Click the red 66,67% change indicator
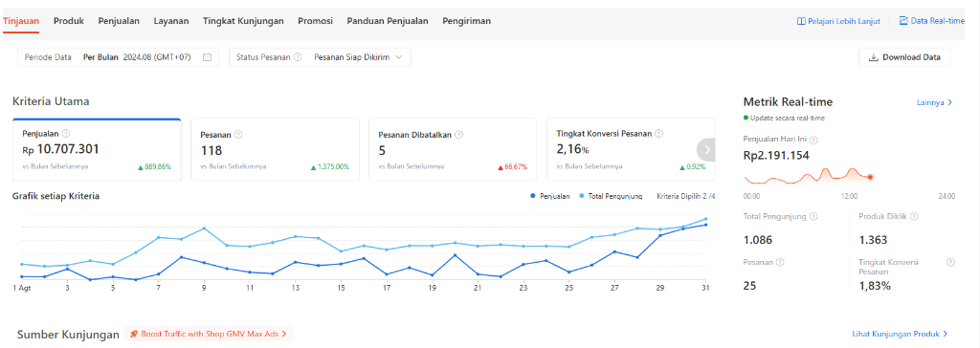 513,166
